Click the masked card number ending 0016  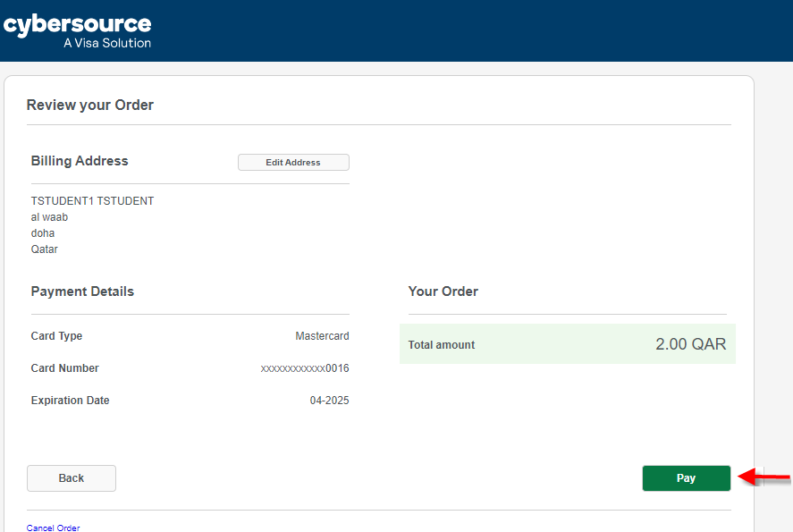305,368
